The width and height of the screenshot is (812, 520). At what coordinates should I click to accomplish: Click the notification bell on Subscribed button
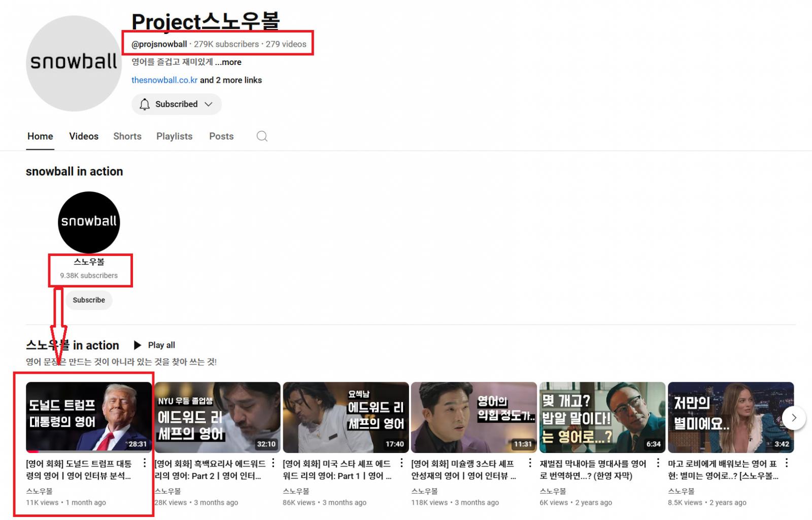(145, 104)
